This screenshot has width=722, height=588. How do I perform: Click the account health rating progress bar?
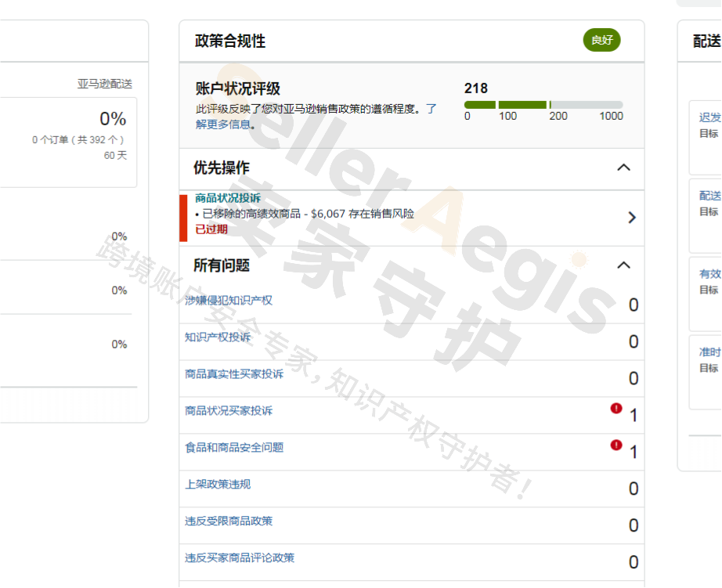click(543, 105)
